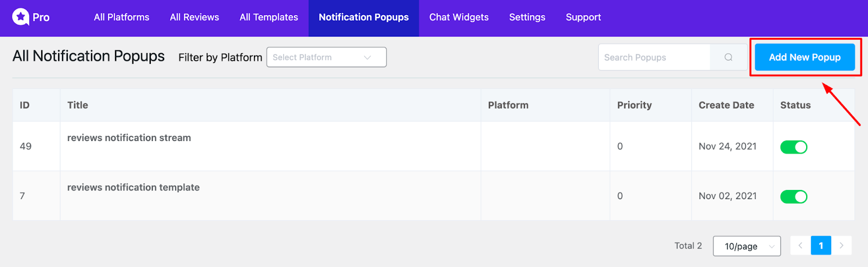Go to previous page arrow
Image resolution: width=868 pixels, height=267 pixels.
(800, 245)
